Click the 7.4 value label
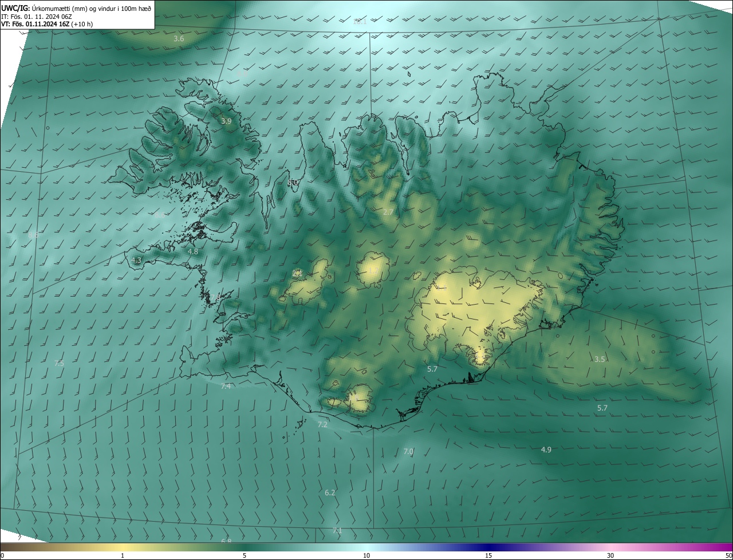 click(x=226, y=387)
